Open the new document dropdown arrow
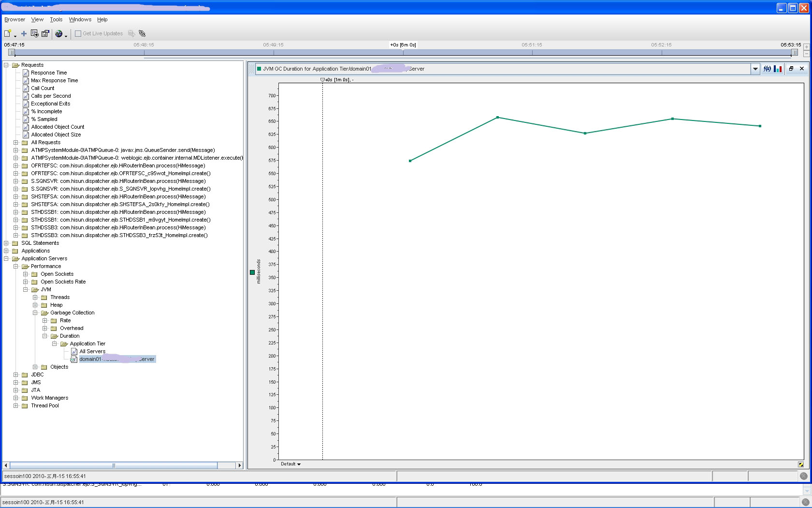This screenshot has width=812, height=508. click(15, 35)
